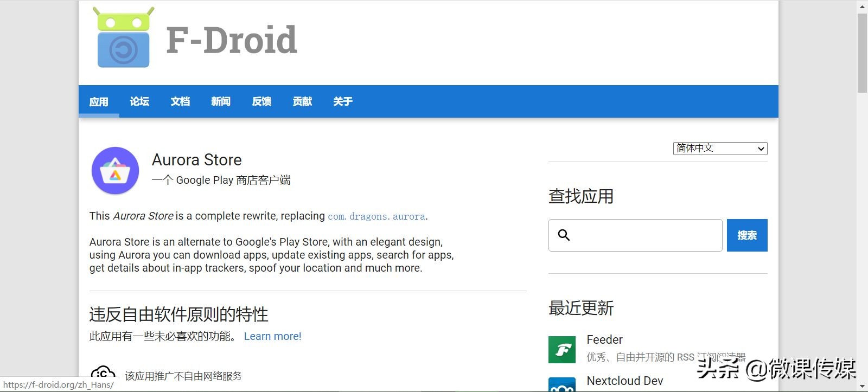The height and width of the screenshot is (392, 868).
Task: Click the magnifying glass search icon
Action: point(564,235)
